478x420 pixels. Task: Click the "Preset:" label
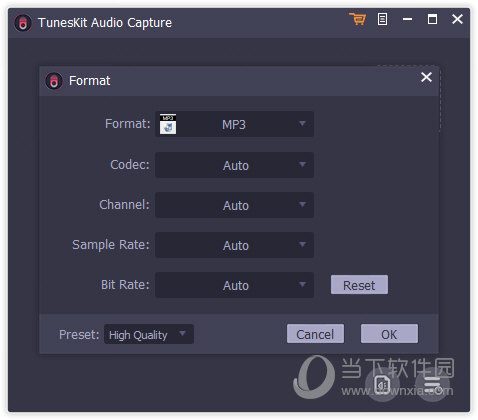79,334
